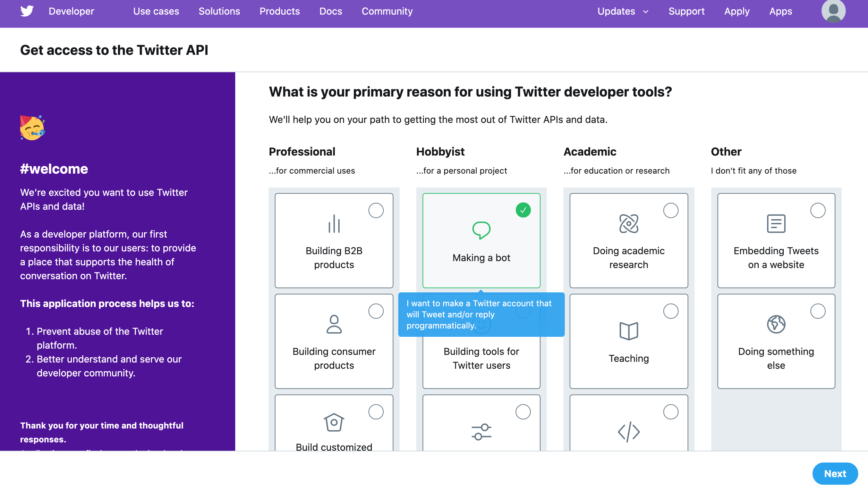Screen dimensions: 868x491
Task: Click the Twitter bird logo
Action: [x=27, y=11]
